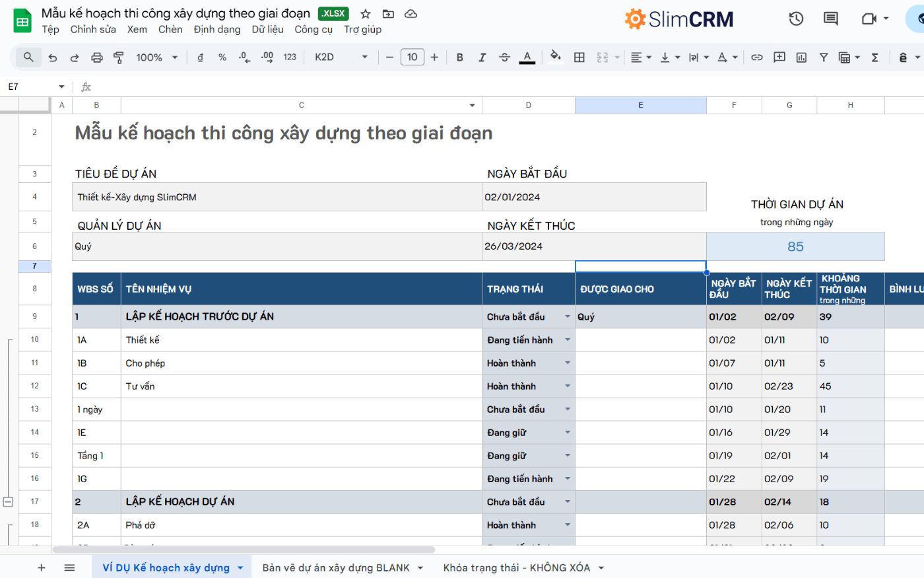924x578 pixels.
Task: Select the paint format tool
Action: [119, 57]
